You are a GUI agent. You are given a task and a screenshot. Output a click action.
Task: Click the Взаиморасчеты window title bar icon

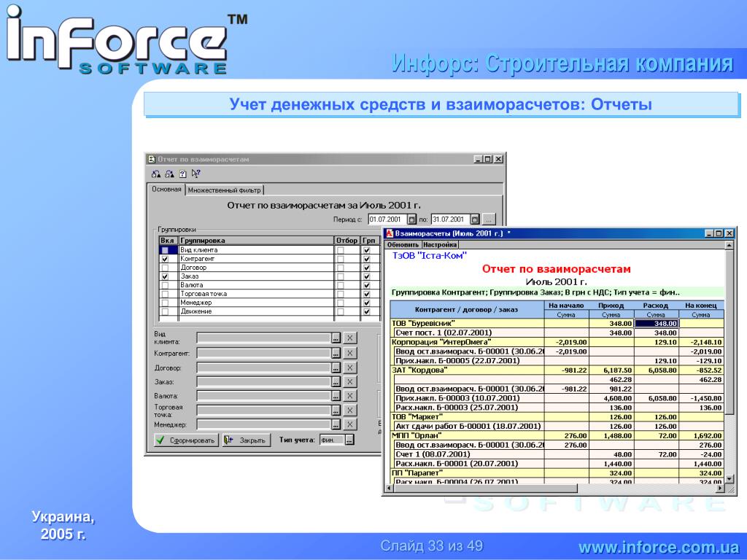[x=390, y=233]
